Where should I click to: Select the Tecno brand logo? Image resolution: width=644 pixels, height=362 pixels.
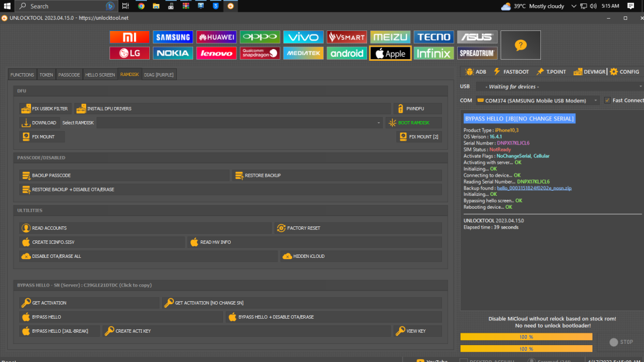pyautogui.click(x=434, y=37)
